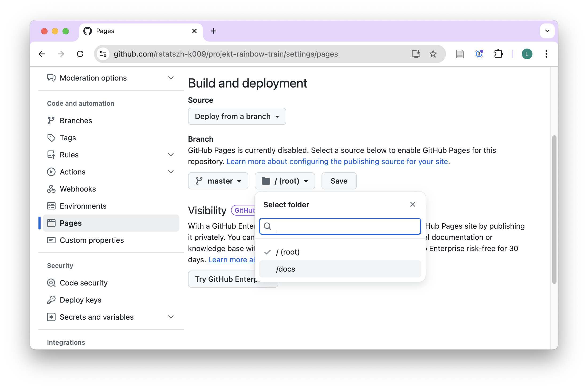Click the Tags tag icon
The width and height of the screenshot is (588, 389).
point(51,138)
